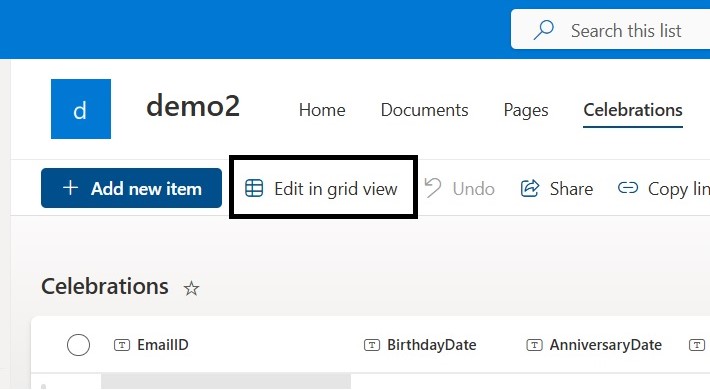710x390 pixels.
Task: Click the demo2 site logo tile
Action: click(81, 109)
